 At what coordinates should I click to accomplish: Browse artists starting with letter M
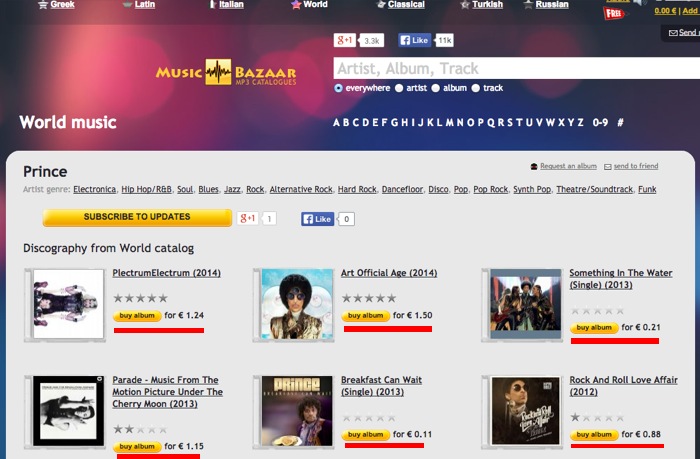point(449,122)
